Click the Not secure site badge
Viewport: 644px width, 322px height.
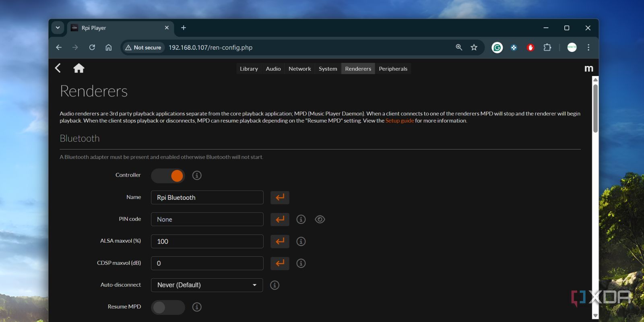[143, 47]
